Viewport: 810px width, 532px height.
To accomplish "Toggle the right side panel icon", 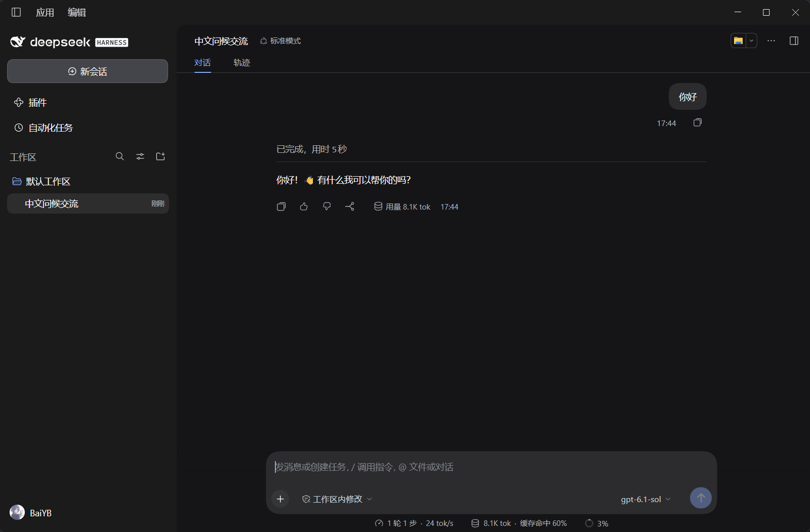I will 794,40.
